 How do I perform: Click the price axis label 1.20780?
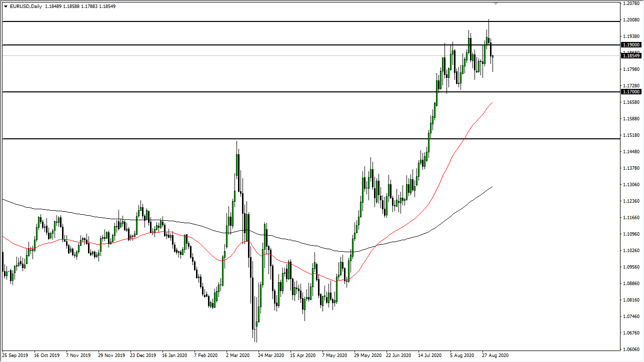(x=631, y=4)
